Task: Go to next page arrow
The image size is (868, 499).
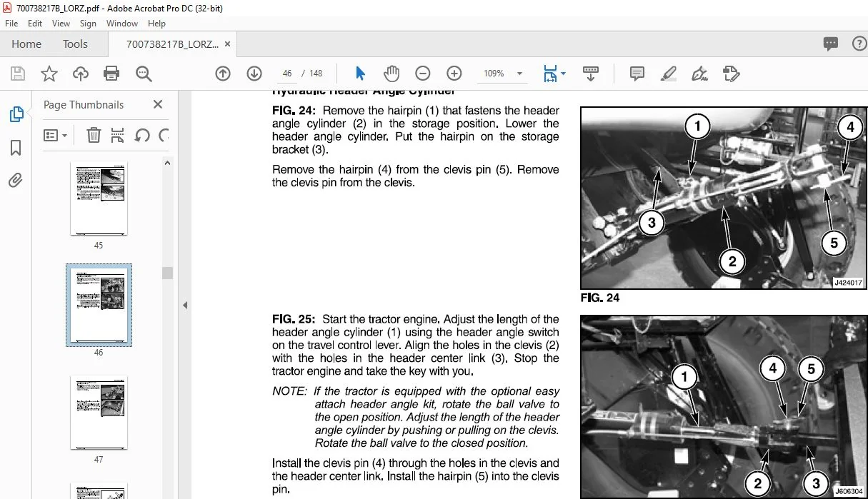Action: pos(254,74)
